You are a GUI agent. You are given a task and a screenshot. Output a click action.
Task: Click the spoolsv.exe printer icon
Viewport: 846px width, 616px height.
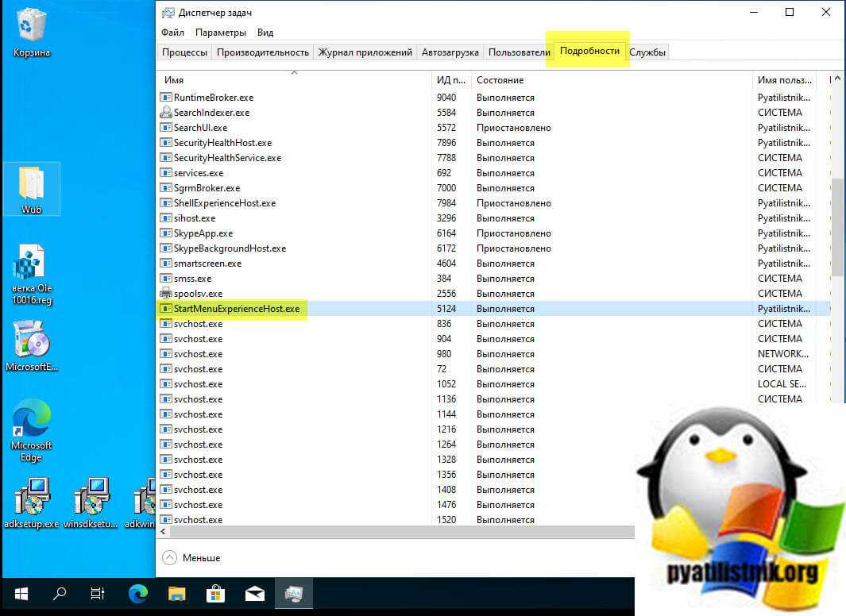[x=166, y=294]
